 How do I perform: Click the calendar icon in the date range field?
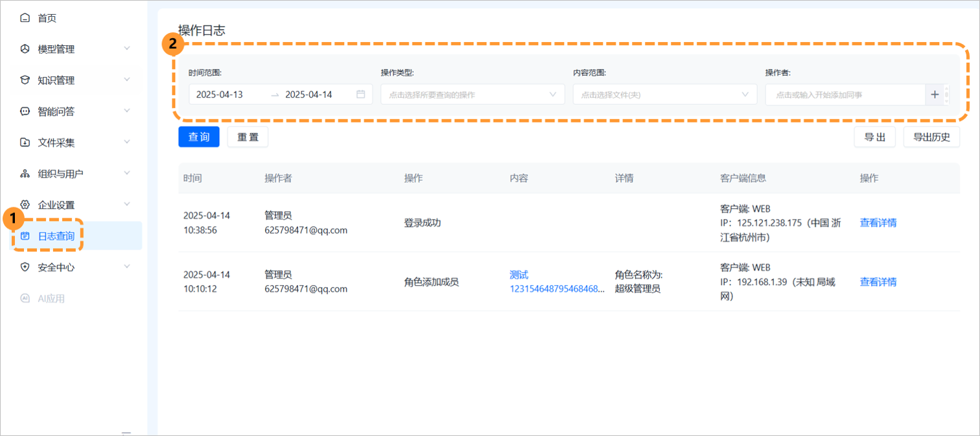coord(361,94)
